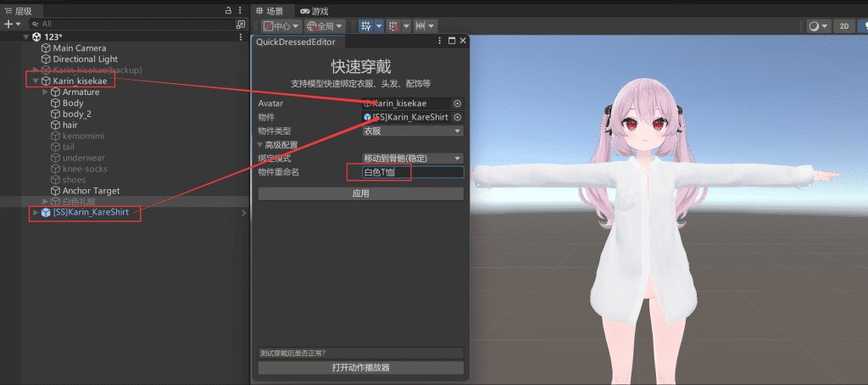The height and width of the screenshot is (385, 868).
Task: Click the hierarchy search-by-type icon
Action: tap(241, 25)
